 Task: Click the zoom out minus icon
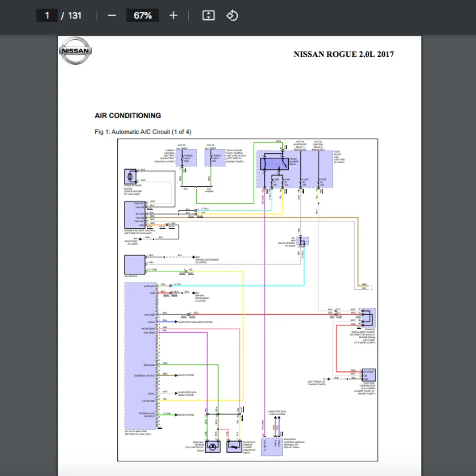click(x=112, y=15)
